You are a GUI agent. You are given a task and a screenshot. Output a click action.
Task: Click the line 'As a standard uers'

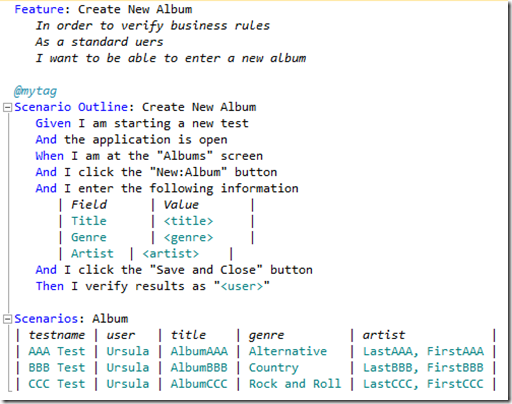[x=99, y=42]
